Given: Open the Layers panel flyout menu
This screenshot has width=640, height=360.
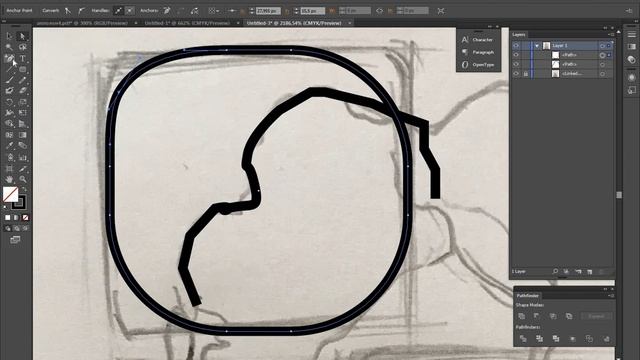Looking at the screenshot, I should (611, 35).
